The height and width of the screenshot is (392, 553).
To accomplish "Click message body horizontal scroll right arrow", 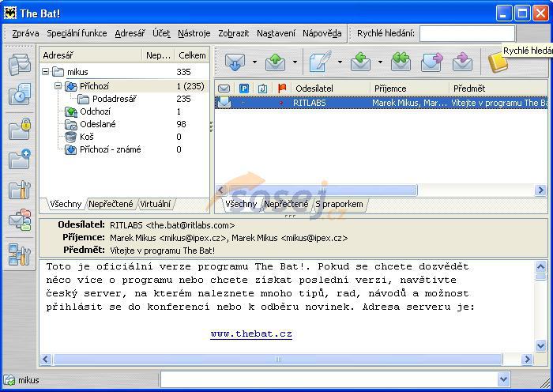I will 527,359.
